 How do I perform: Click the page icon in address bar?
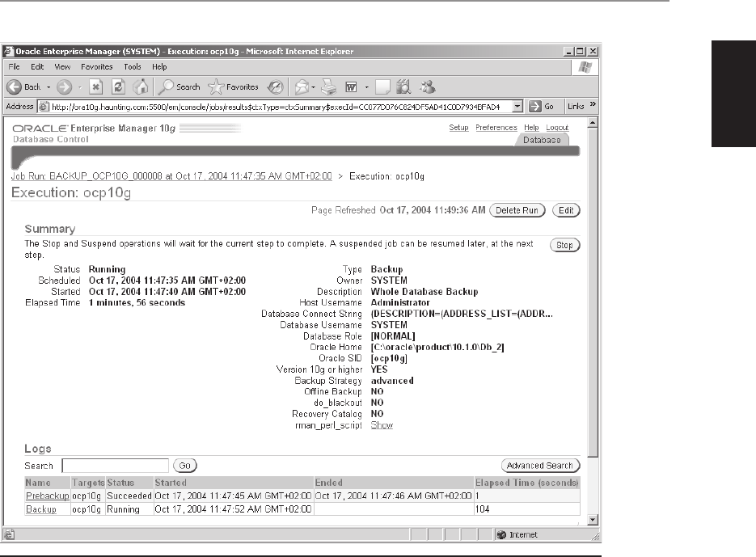pos(44,107)
